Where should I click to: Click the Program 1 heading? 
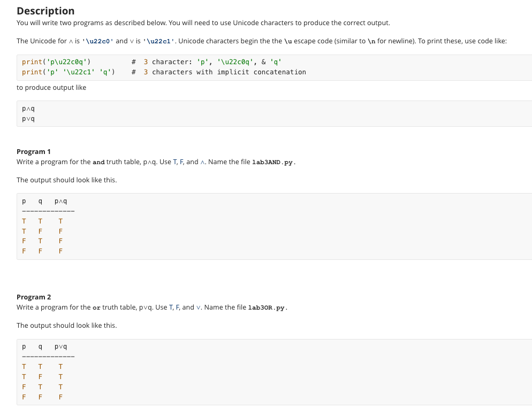pyautogui.click(x=33, y=151)
